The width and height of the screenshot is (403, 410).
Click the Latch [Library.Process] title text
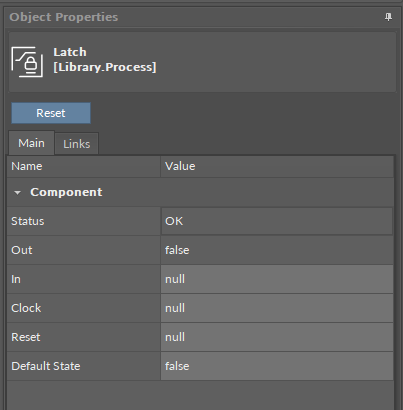point(105,60)
